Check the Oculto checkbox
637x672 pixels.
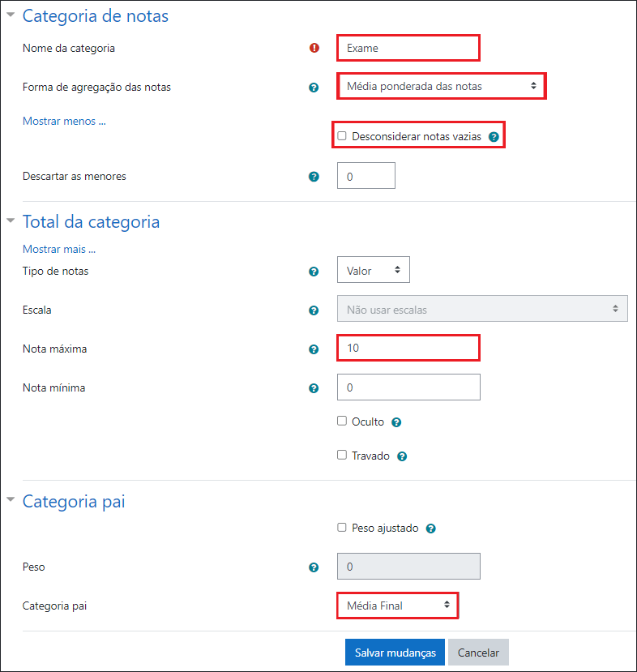[x=342, y=422]
